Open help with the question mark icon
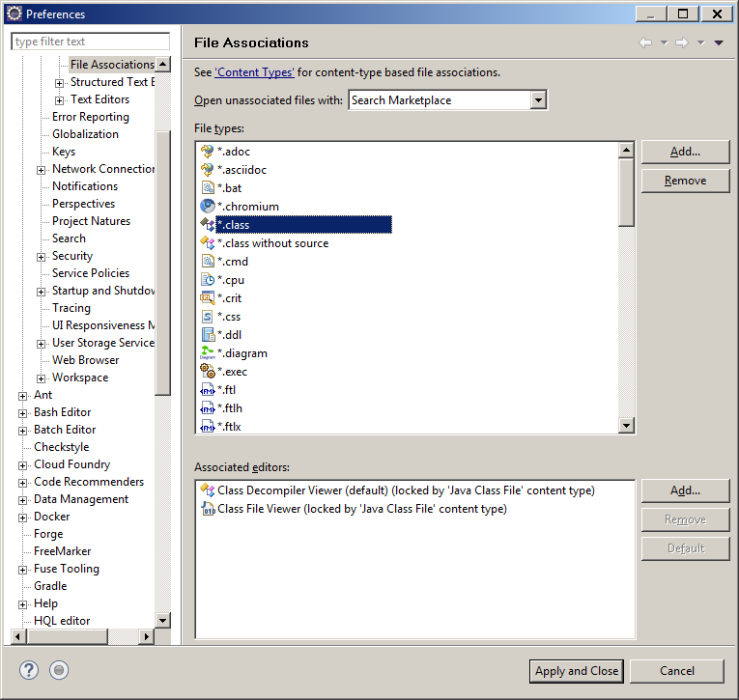This screenshot has height=700, width=739. [x=29, y=670]
